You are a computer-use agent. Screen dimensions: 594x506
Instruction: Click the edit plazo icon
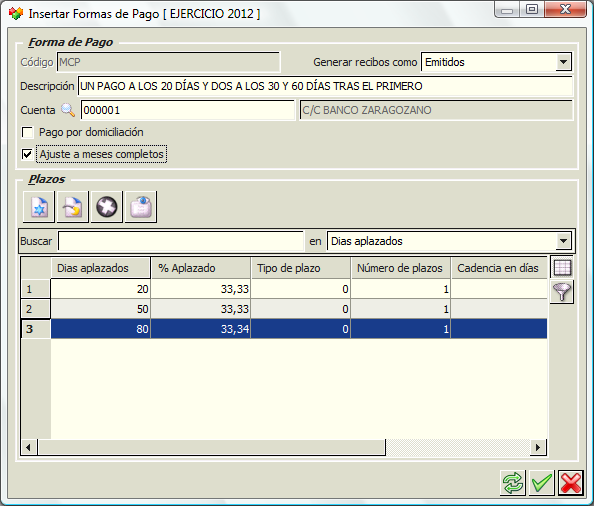click(73, 207)
